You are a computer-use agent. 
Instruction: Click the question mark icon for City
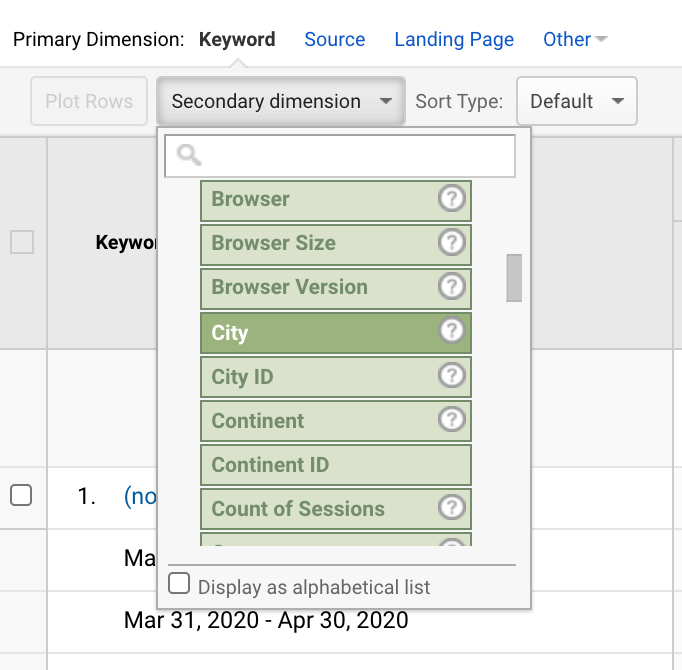click(452, 332)
